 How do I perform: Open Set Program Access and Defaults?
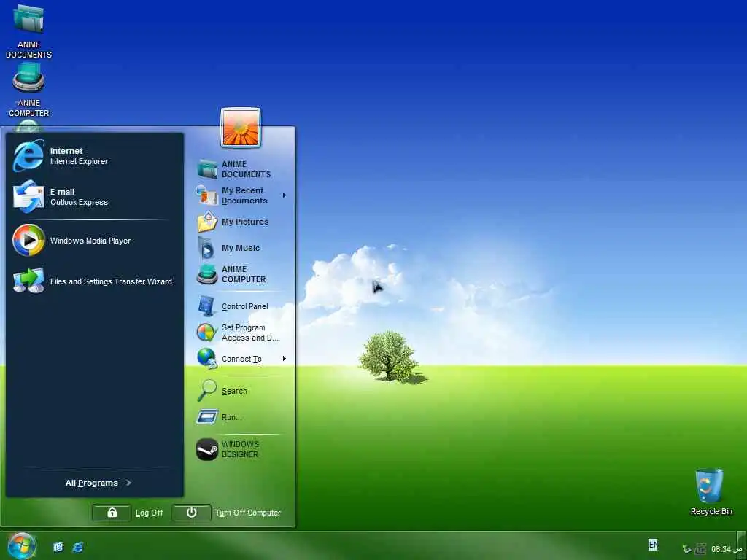pyautogui.click(x=241, y=332)
